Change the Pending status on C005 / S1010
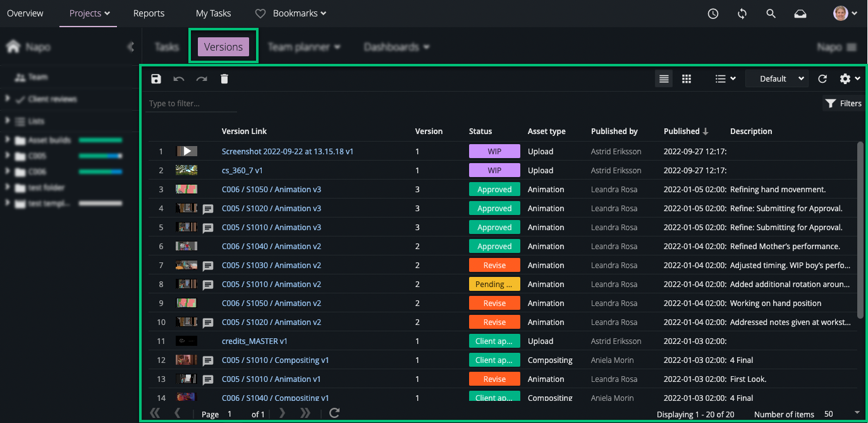This screenshot has width=868, height=423. (x=494, y=284)
